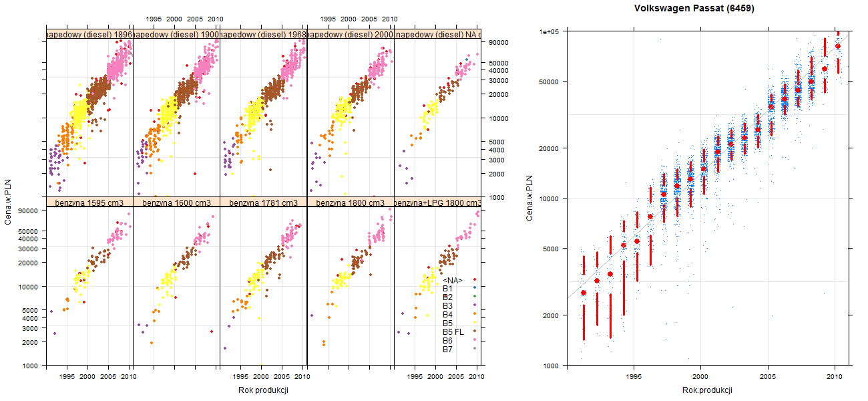
Task: Choose the "napedowy (diesel) NA" panel header
Action: pos(437,35)
